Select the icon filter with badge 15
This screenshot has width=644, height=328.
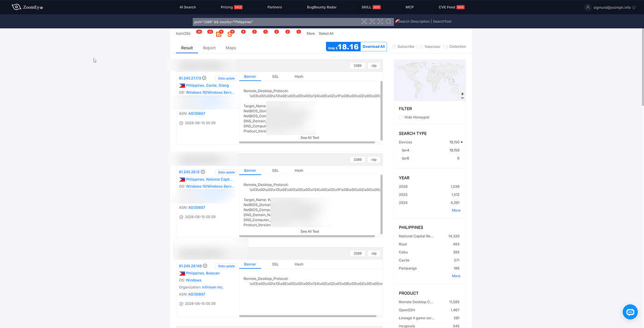tap(210, 32)
